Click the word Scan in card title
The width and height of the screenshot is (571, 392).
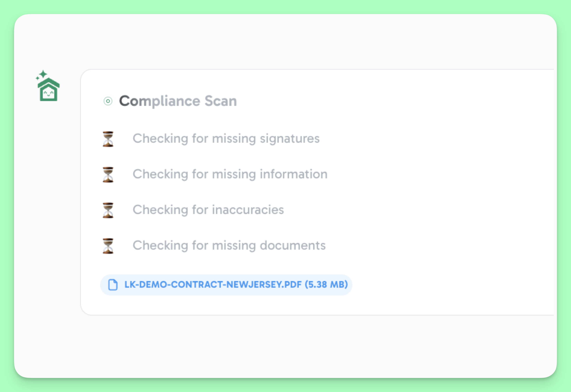[221, 101]
